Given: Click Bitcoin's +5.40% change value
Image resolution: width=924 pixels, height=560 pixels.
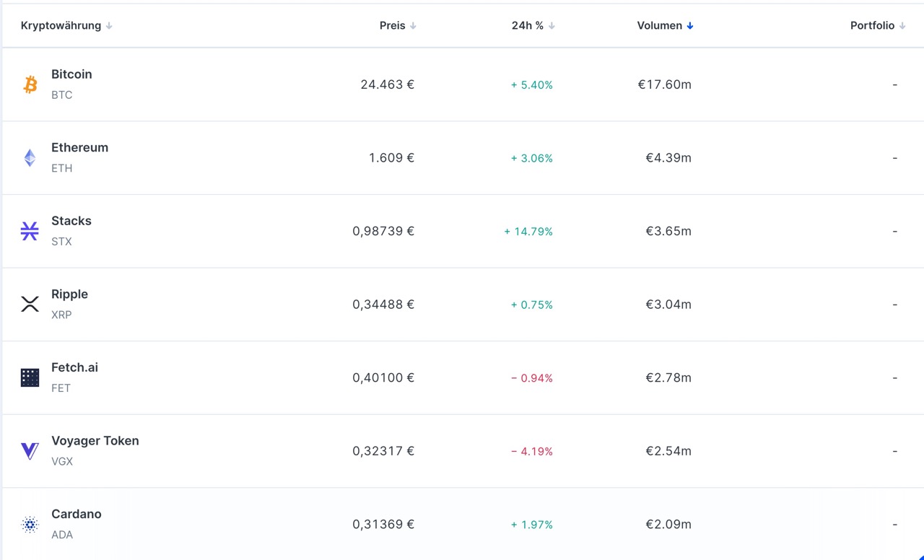Looking at the screenshot, I should [x=532, y=85].
